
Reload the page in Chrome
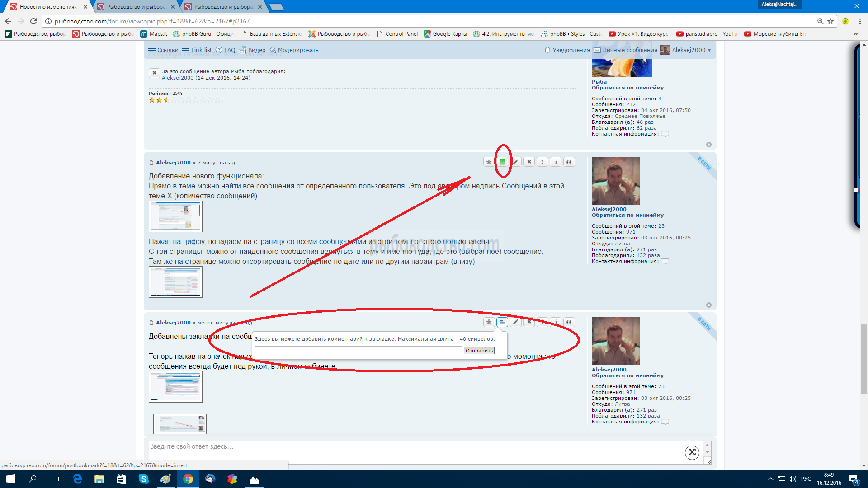(x=33, y=21)
